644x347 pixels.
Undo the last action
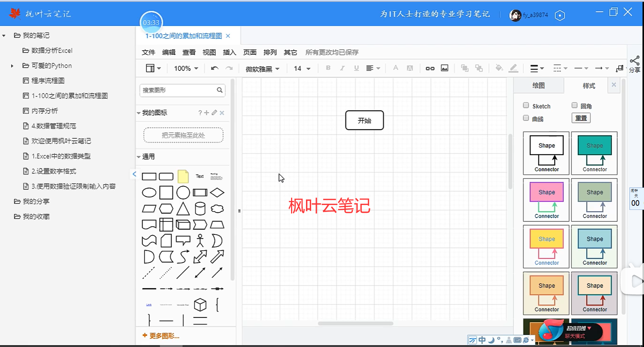coord(214,68)
